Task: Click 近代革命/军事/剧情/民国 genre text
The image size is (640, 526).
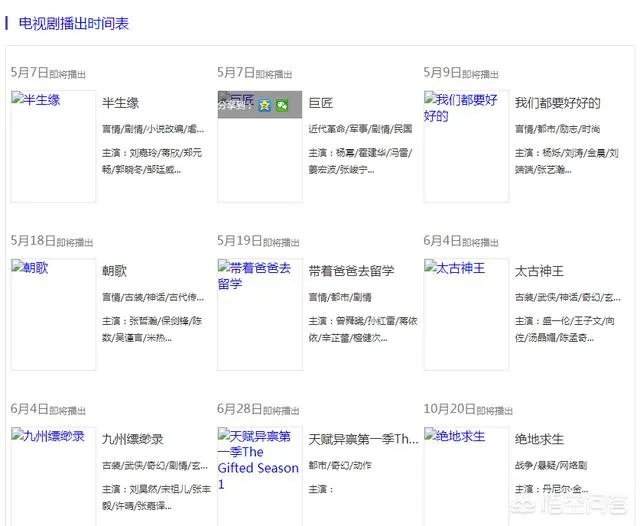Action: point(360,129)
